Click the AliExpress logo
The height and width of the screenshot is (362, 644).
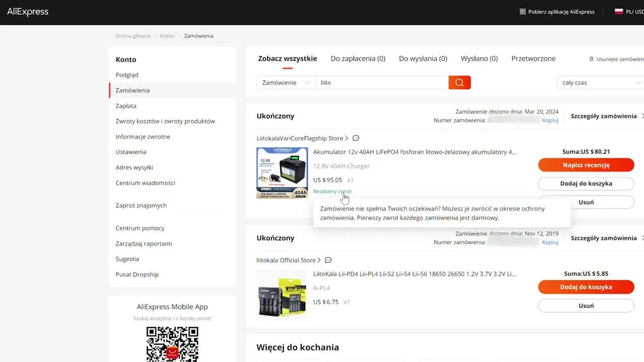[28, 12]
